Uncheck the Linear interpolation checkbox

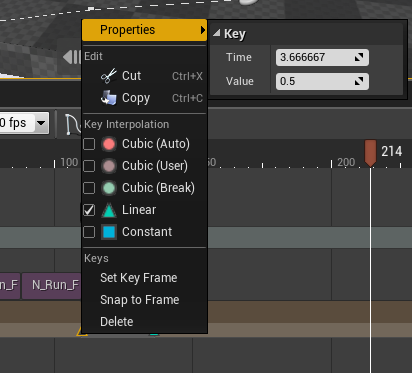[x=89, y=210]
